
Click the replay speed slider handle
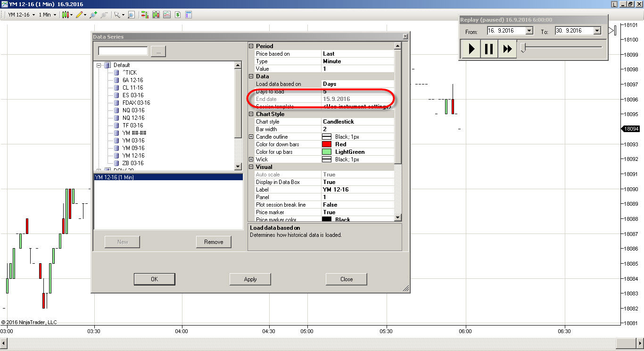(x=522, y=47)
